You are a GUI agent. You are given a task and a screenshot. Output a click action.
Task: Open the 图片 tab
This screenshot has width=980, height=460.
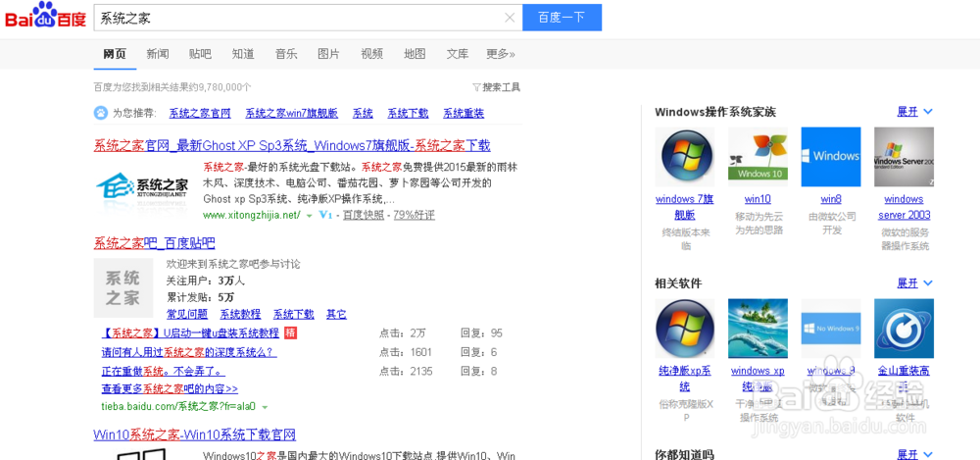[328, 54]
